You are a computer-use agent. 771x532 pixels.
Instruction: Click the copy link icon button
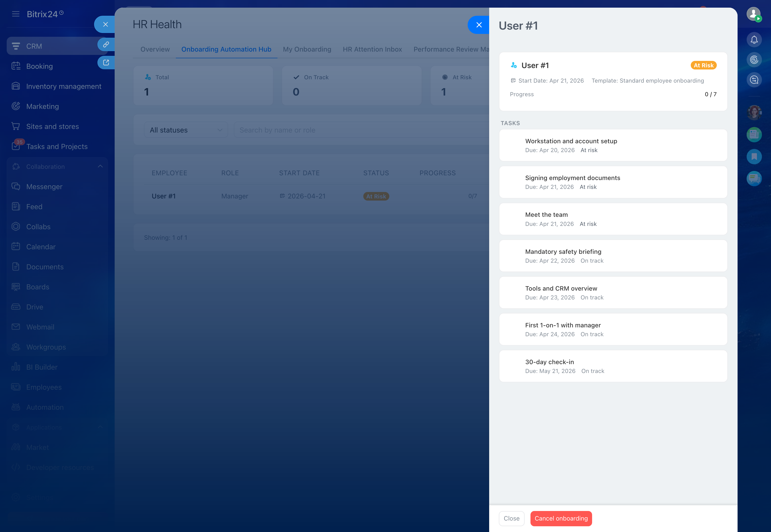(106, 44)
